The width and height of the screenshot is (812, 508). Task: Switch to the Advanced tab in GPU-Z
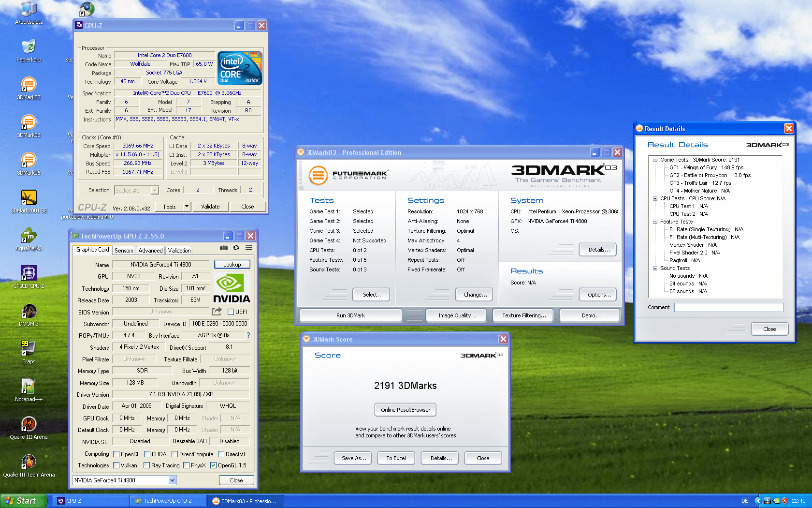151,251
